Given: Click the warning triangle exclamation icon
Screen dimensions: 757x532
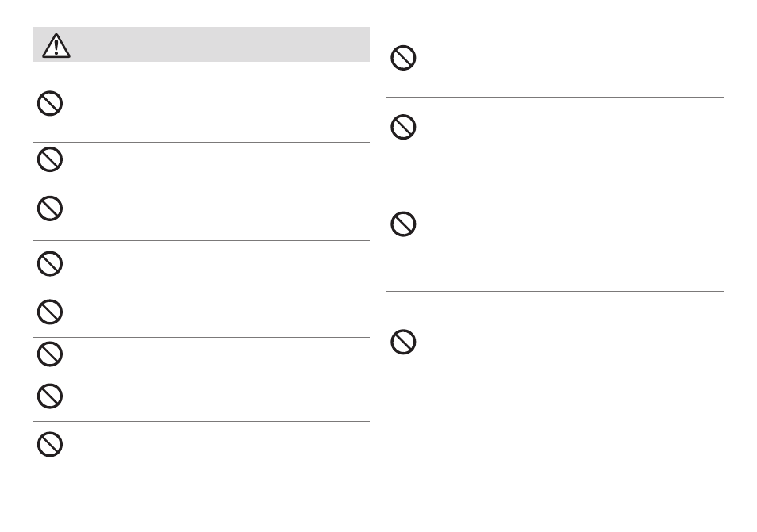Looking at the screenshot, I should tap(56, 46).
